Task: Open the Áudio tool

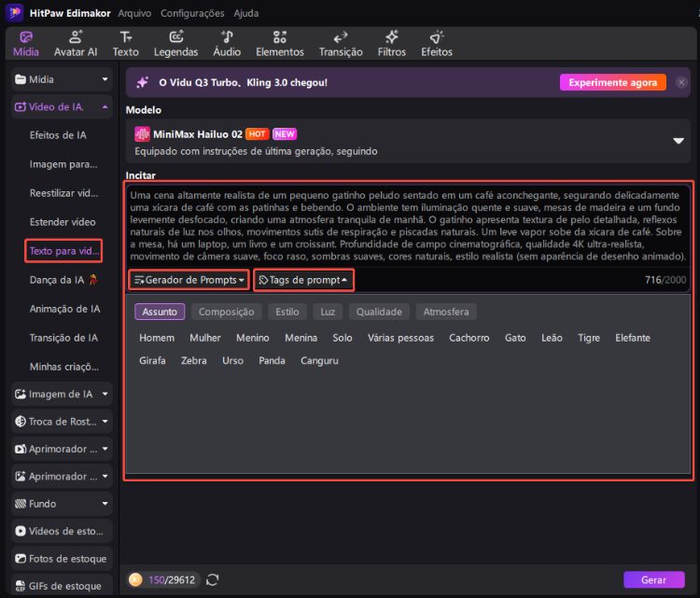Action: [227, 44]
